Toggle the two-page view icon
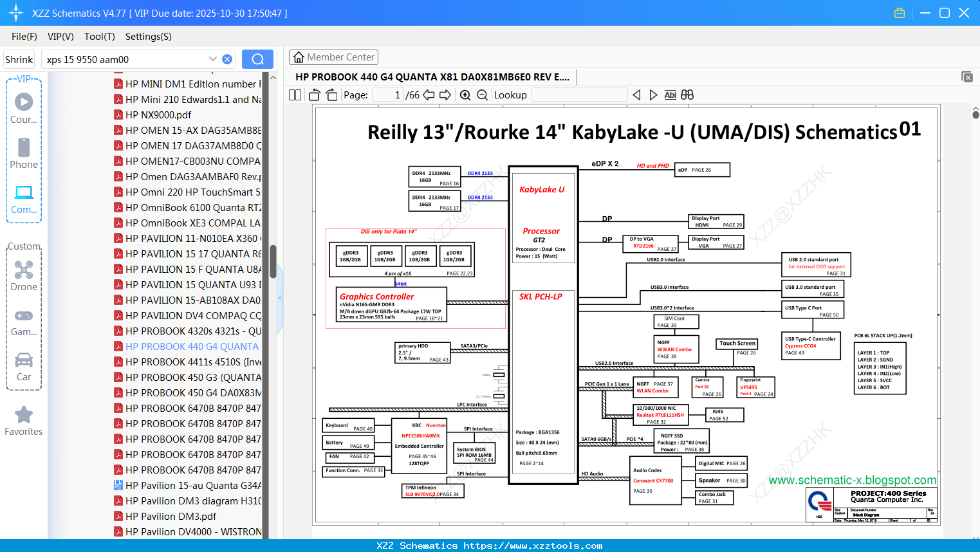Viewport: 980px width, 552px height. tap(295, 95)
